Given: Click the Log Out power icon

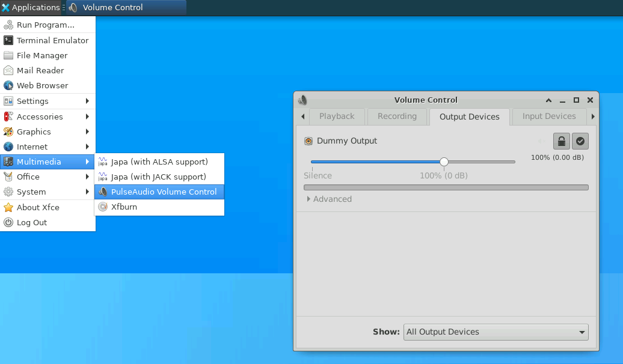Looking at the screenshot, I should (8, 222).
